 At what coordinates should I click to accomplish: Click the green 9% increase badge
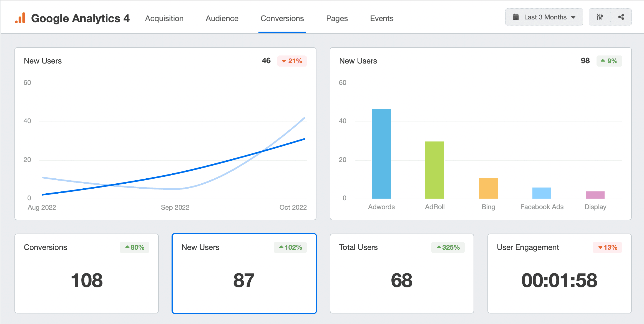[x=609, y=61]
